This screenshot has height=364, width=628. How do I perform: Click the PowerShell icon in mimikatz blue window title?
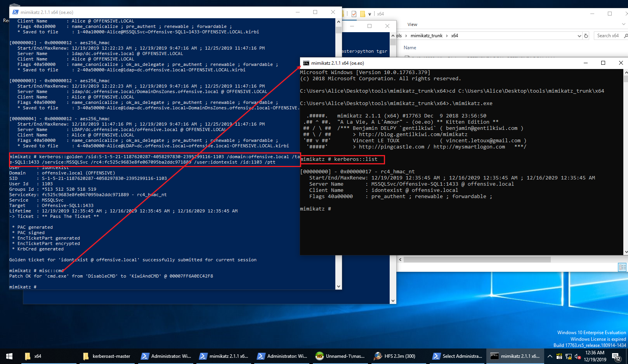pos(16,12)
